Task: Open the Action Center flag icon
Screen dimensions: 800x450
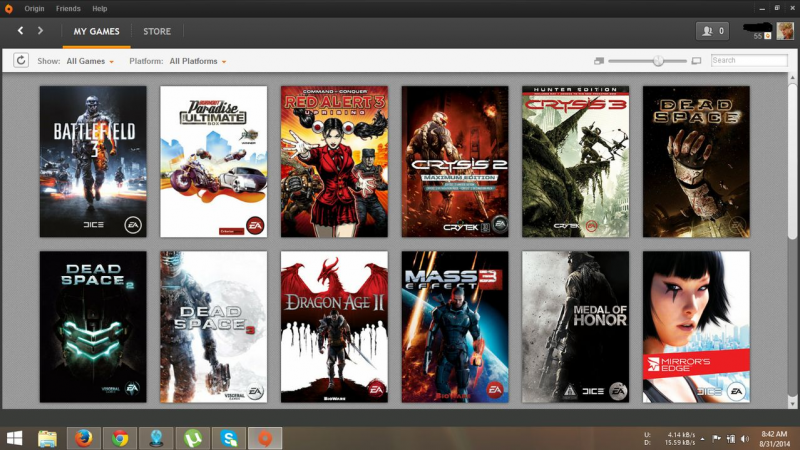Action: [716, 439]
